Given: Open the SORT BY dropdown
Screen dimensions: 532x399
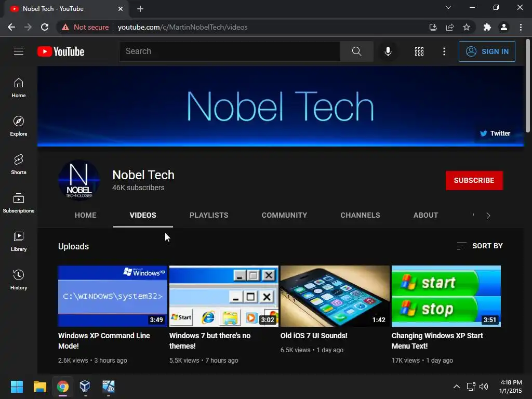Looking at the screenshot, I should click(x=480, y=246).
